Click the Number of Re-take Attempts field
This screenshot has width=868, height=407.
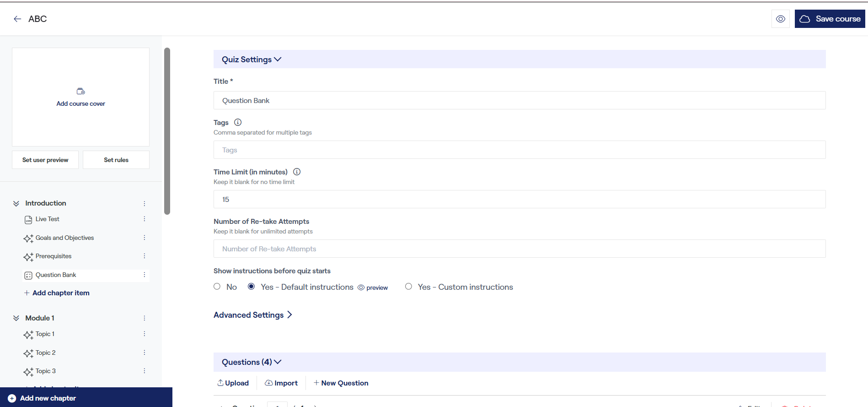click(519, 249)
